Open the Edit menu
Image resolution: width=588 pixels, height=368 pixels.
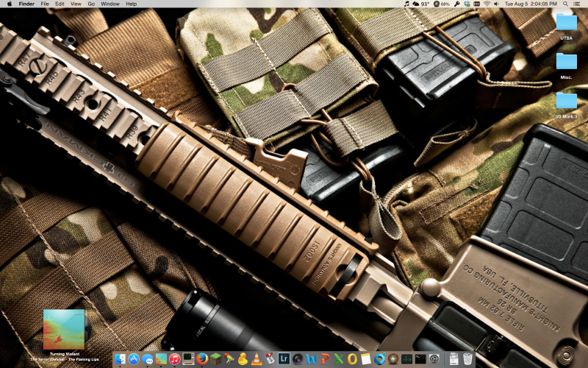pyautogui.click(x=60, y=4)
